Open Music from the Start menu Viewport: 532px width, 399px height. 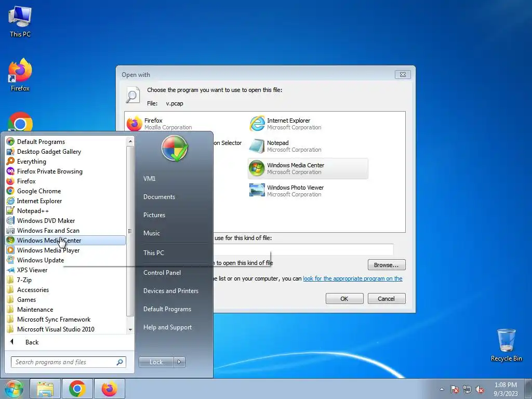point(151,233)
